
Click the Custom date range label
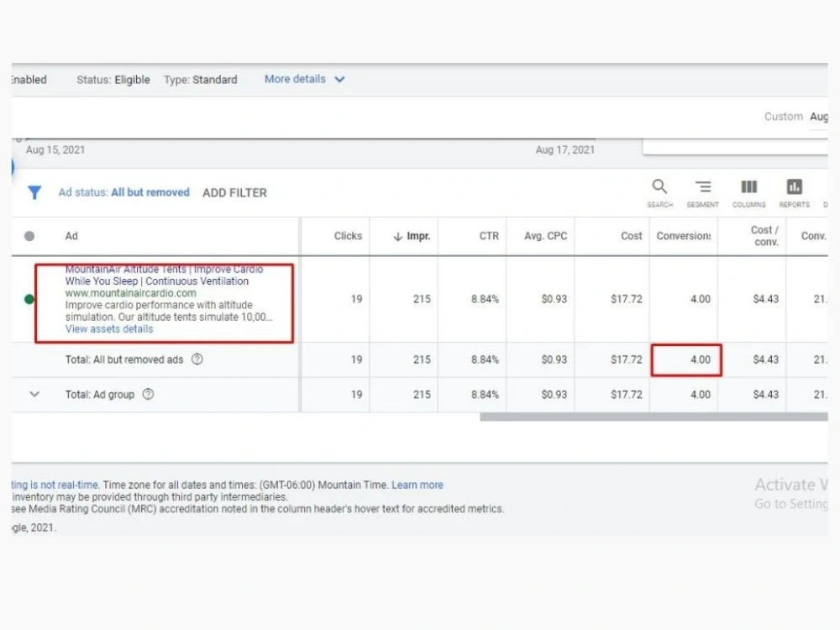click(x=783, y=116)
